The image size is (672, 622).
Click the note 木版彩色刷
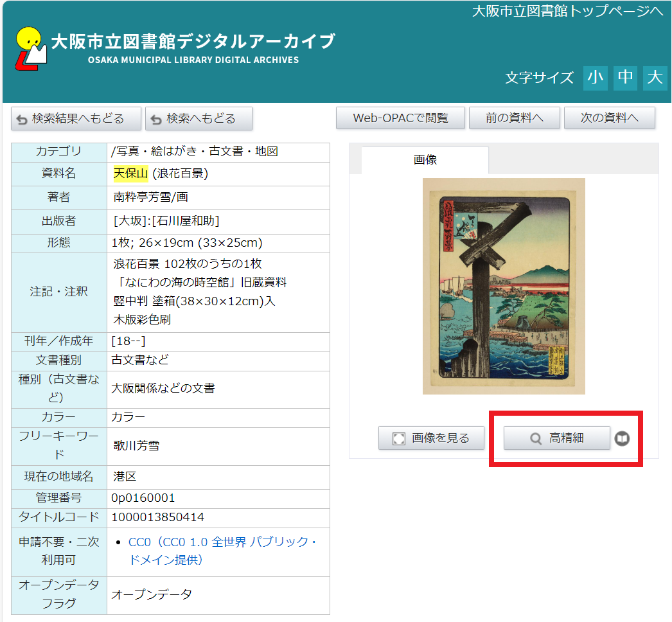[142, 320]
